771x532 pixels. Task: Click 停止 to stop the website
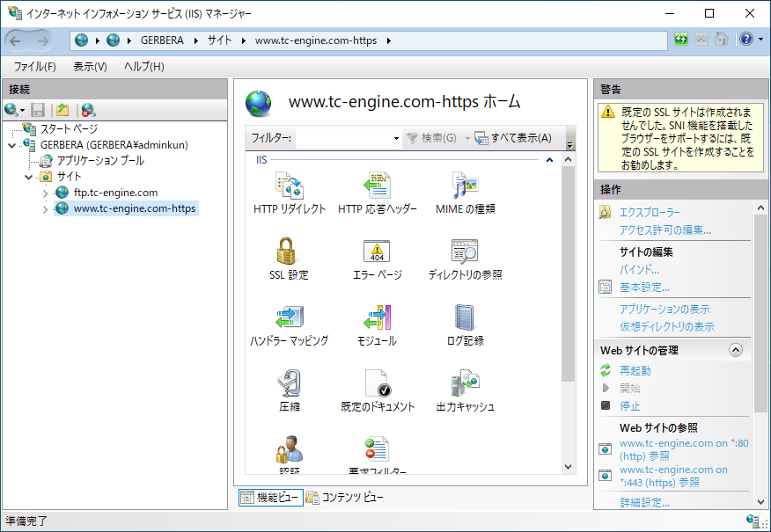629,405
